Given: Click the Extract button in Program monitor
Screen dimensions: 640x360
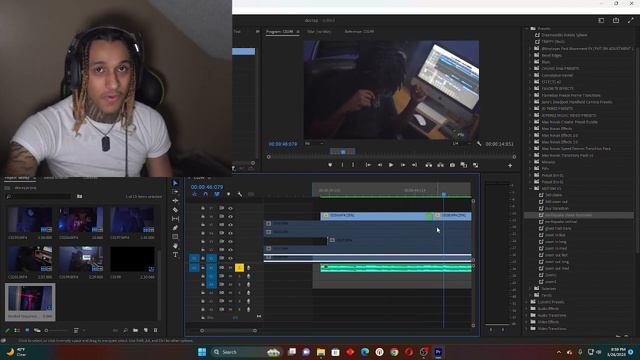Looking at the screenshot, I should [440, 165].
